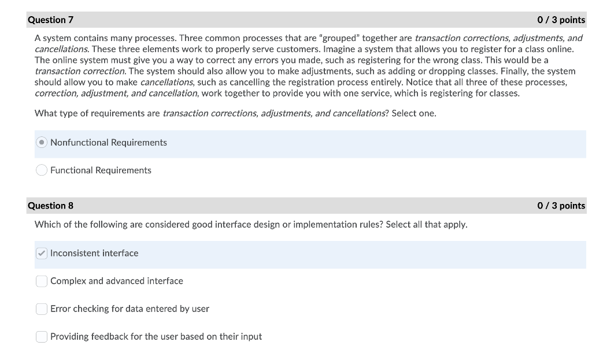Check the Providing feedback for user checkbox
This screenshot has height=364, width=592.
42,337
